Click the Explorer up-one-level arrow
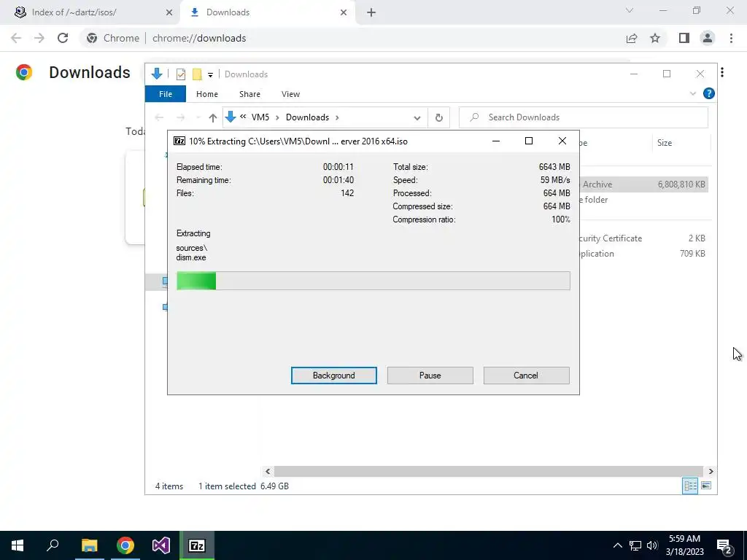Image resolution: width=747 pixels, height=560 pixels. [212, 117]
